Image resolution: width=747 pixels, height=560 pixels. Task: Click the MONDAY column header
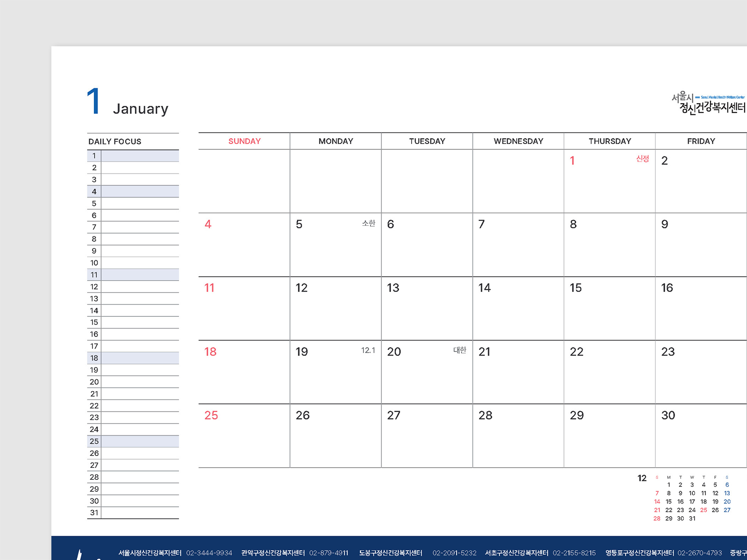[x=336, y=141]
